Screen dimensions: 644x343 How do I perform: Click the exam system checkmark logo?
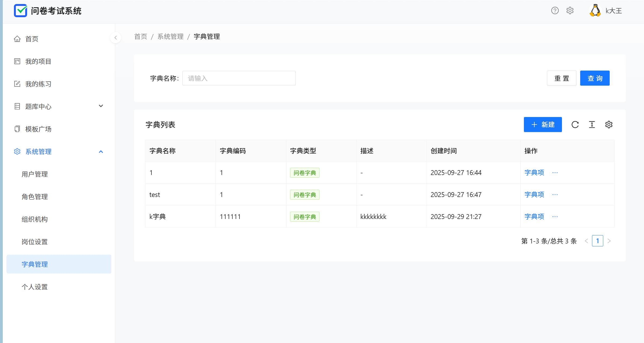[x=20, y=11]
